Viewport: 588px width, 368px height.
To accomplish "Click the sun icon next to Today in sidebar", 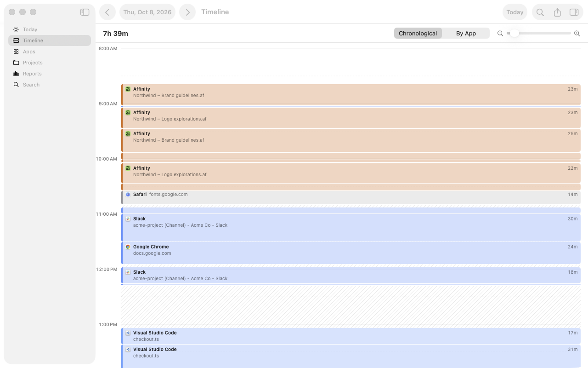I will [x=16, y=29].
